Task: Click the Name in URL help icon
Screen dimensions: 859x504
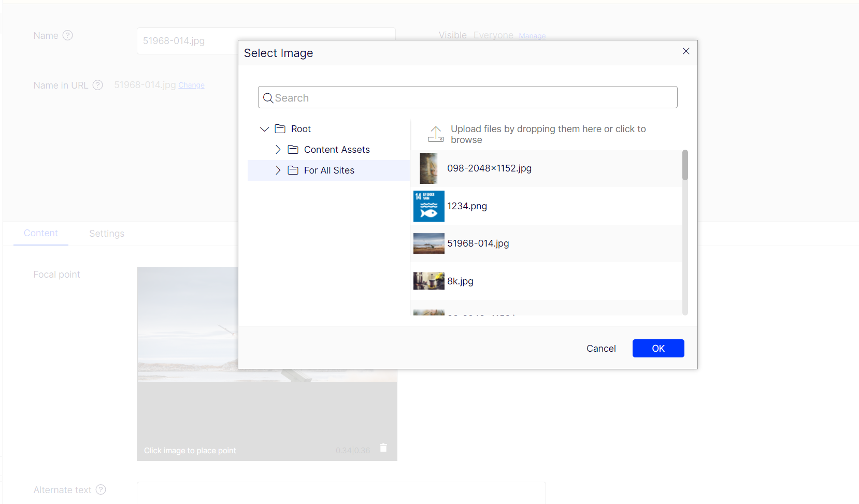Action: pos(97,85)
